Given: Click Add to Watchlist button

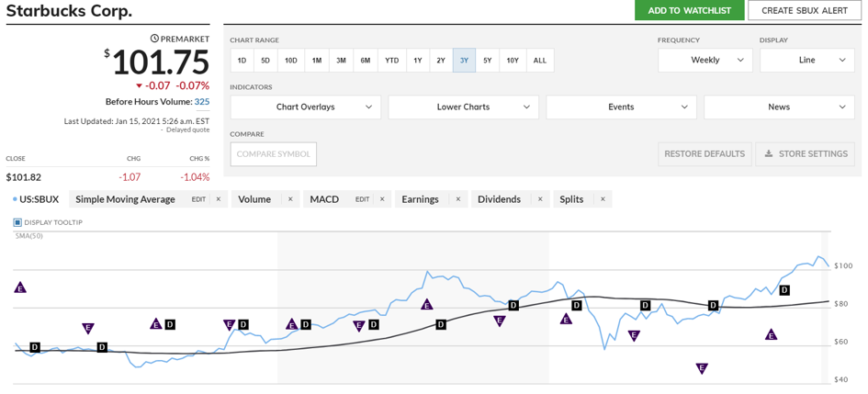Looking at the screenshot, I should click(689, 10).
